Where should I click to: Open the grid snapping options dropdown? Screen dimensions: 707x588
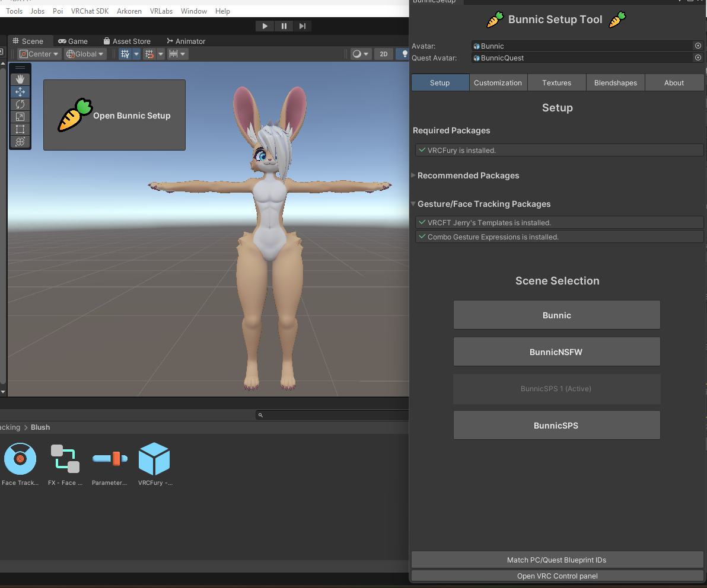(x=161, y=54)
